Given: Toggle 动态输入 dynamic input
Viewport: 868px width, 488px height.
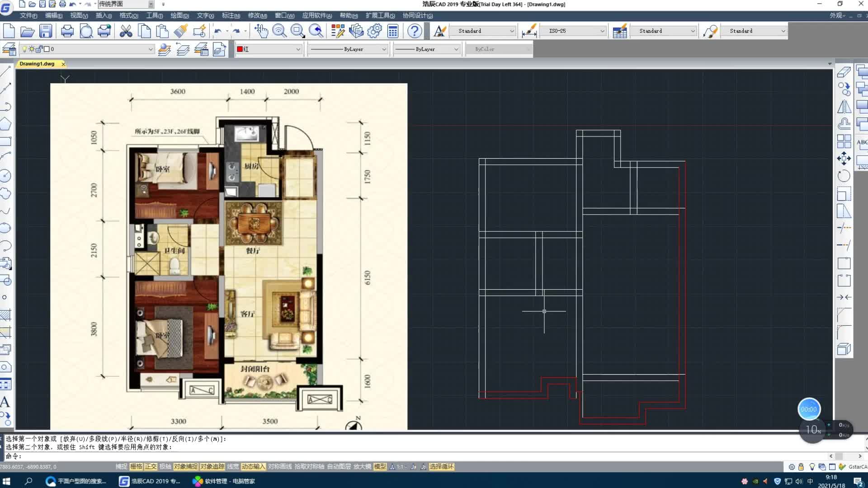Looking at the screenshot, I should pos(253,467).
